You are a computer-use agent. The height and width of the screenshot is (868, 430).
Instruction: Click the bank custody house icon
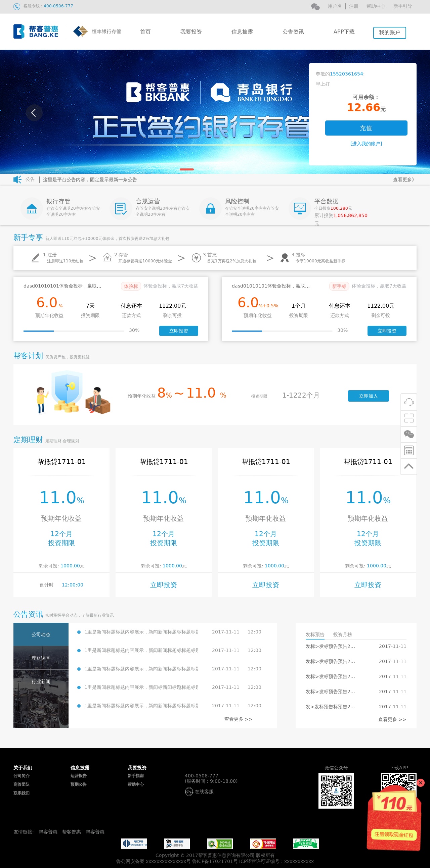[32, 209]
